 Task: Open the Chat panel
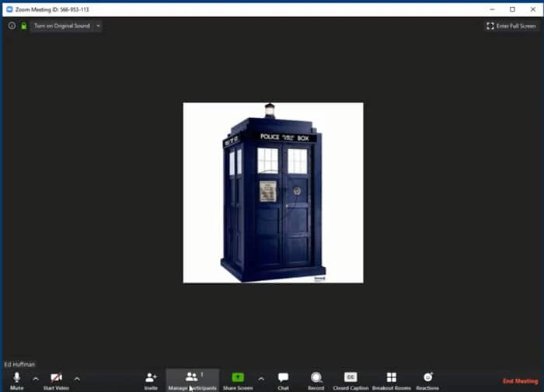point(283,380)
